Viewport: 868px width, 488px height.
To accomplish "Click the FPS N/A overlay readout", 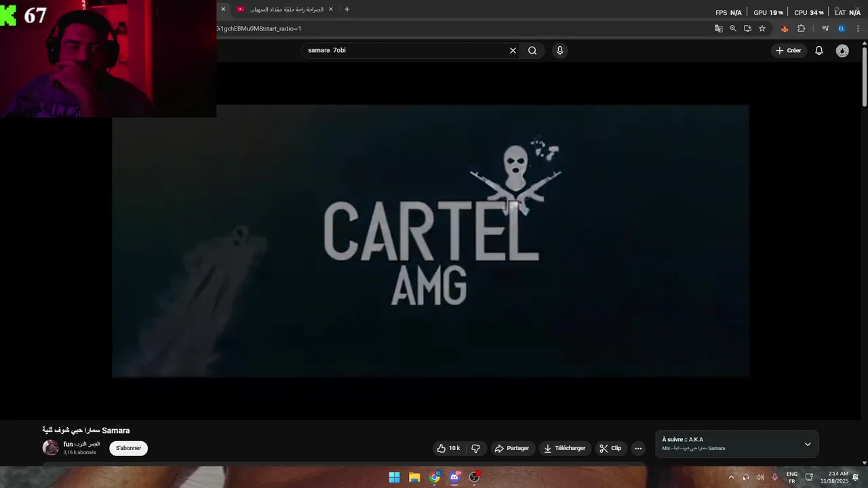I will [x=729, y=12].
